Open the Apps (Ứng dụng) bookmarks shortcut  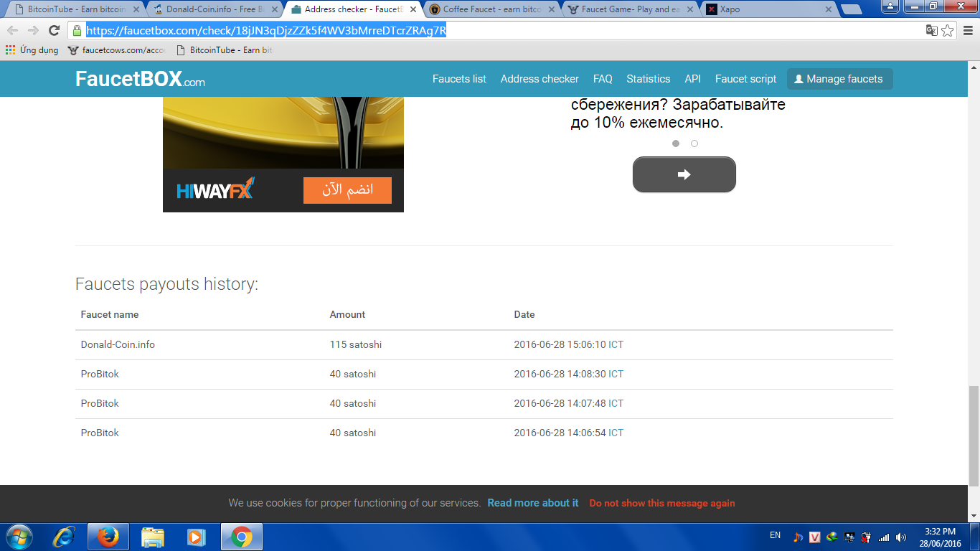pyautogui.click(x=32, y=50)
